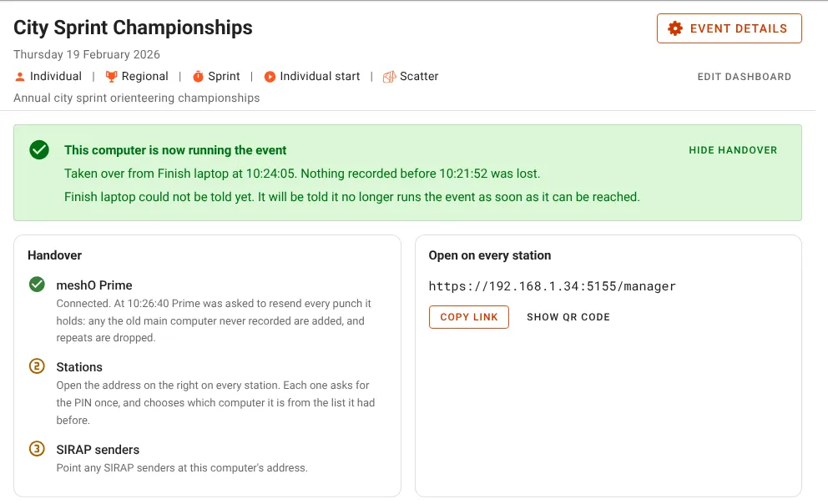This screenshot has width=828, height=504.
Task: Click the manager URL address text
Action: tap(552, 286)
